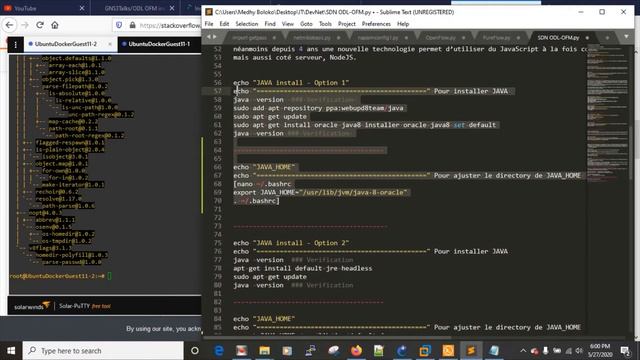Click the Cortana circle taskbar icon
The width and height of the screenshot is (640, 360).
click(195, 351)
